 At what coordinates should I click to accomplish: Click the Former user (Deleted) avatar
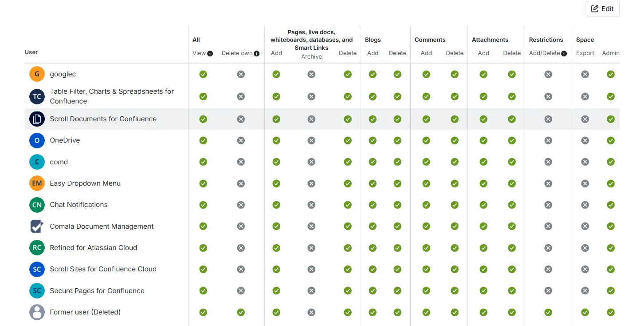pos(37,312)
